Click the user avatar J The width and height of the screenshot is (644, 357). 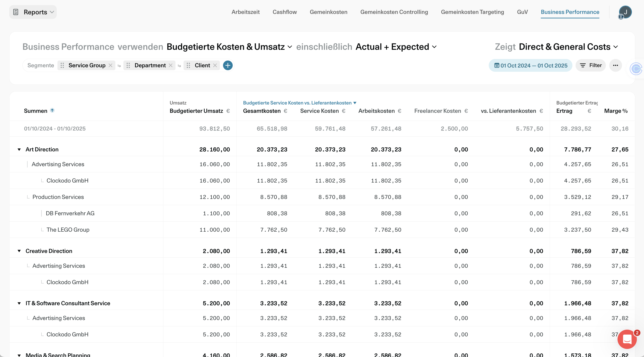(625, 12)
